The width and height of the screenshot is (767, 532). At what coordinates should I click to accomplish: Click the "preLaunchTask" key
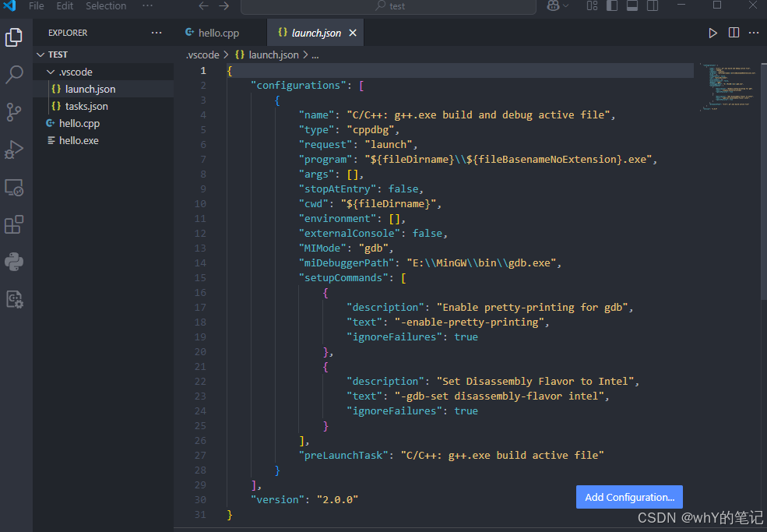coord(343,455)
